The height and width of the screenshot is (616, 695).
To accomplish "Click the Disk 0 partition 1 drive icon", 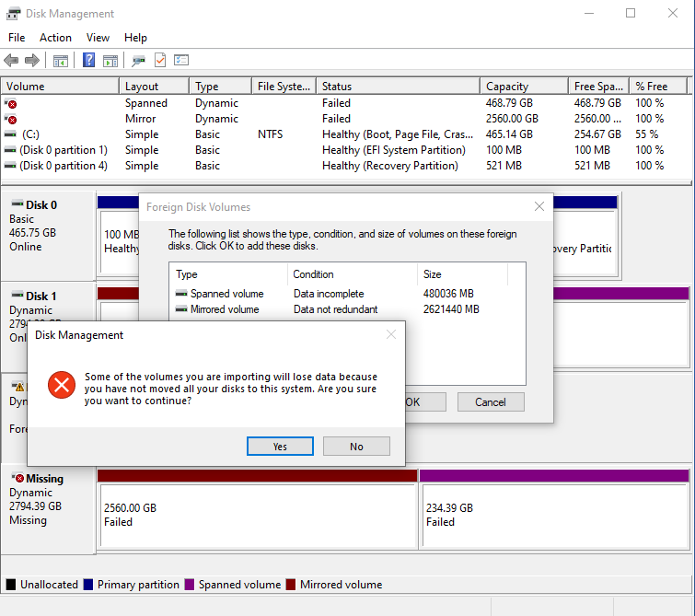I will (10, 150).
